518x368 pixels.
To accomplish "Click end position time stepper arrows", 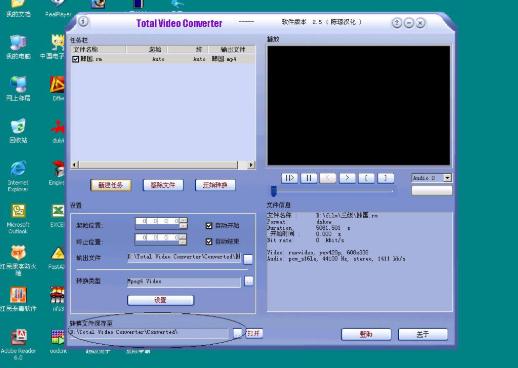I will click(182, 239).
